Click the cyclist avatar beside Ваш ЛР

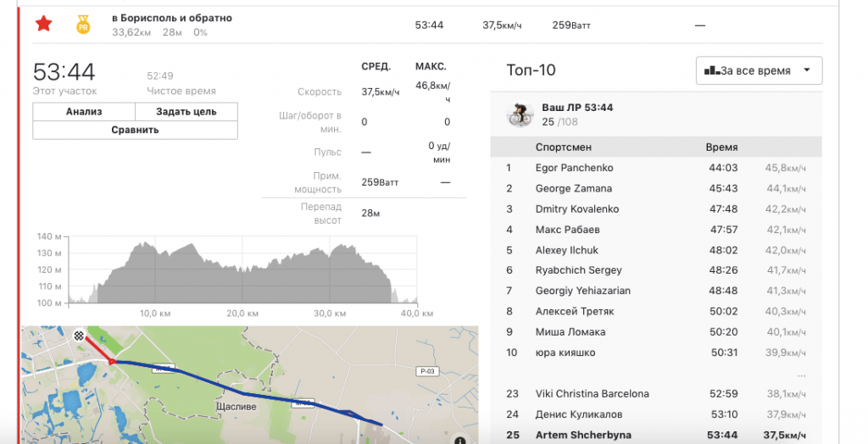(x=519, y=114)
